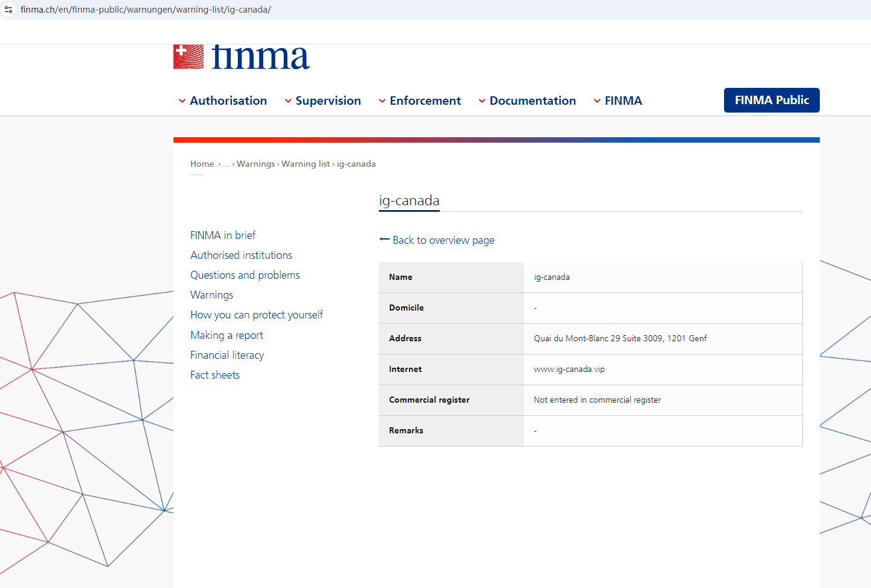Select 'Not entered in commercial register' text
Viewport: 871px width, 588px height.
pyautogui.click(x=598, y=400)
